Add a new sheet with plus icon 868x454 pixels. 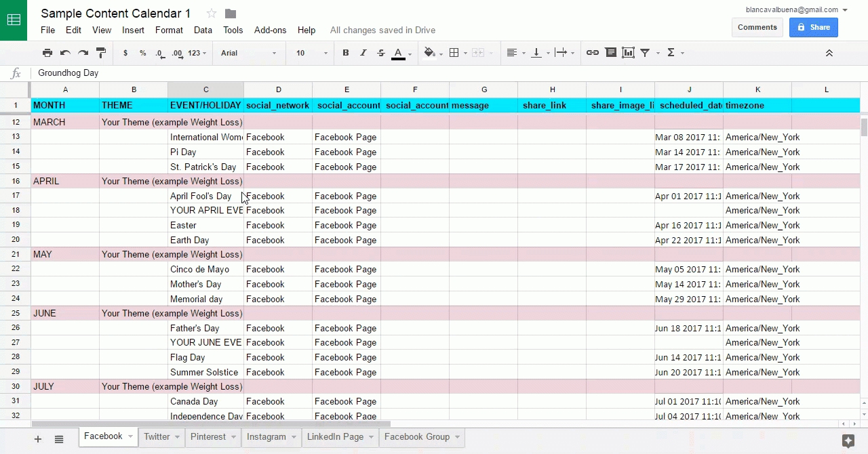(38, 439)
